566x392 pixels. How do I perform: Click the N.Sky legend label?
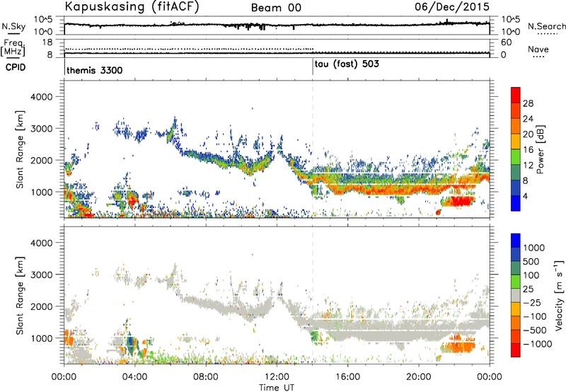(13, 26)
